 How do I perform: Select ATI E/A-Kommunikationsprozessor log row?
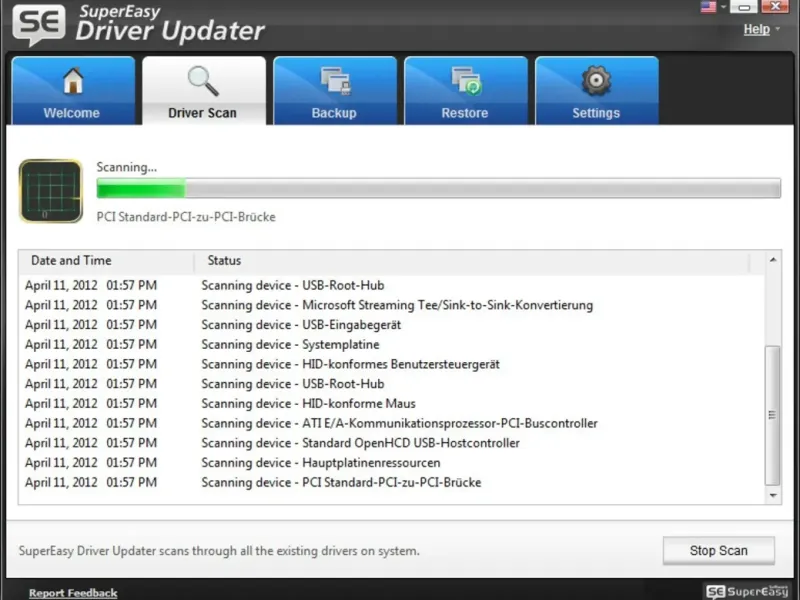tap(392, 423)
